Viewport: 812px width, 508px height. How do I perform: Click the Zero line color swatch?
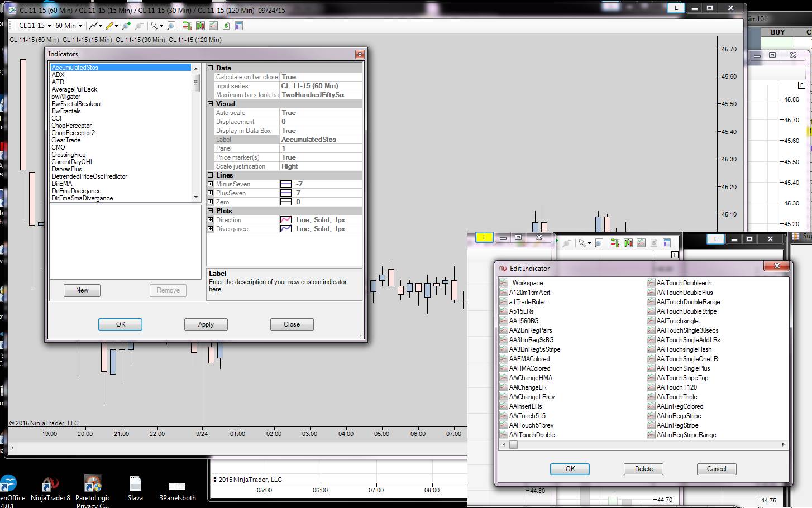[286, 202]
